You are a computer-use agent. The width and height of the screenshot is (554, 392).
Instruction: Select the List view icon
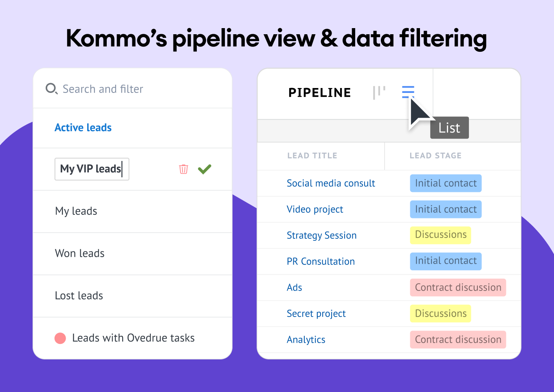408,92
